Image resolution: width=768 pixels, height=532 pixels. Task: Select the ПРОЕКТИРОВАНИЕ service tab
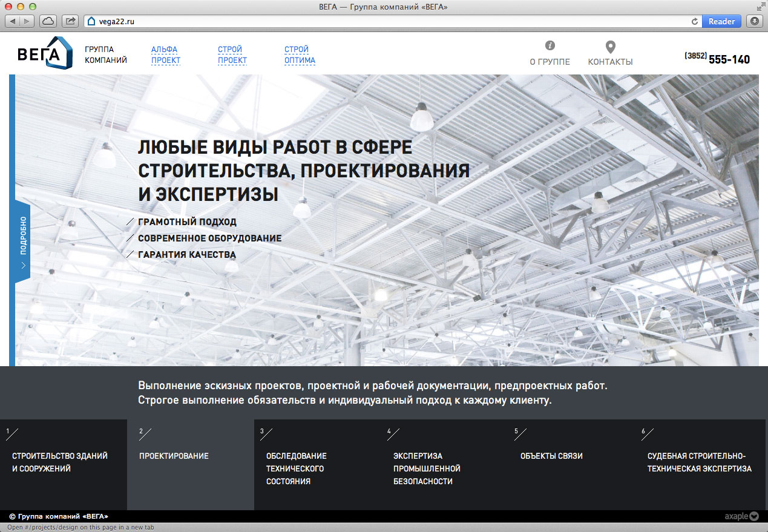(190, 464)
